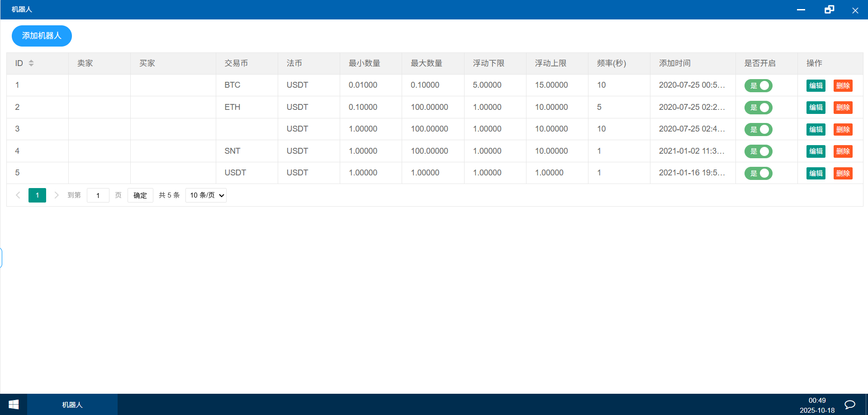Restore the 机器人 window size
The image size is (868, 415).
[829, 9]
